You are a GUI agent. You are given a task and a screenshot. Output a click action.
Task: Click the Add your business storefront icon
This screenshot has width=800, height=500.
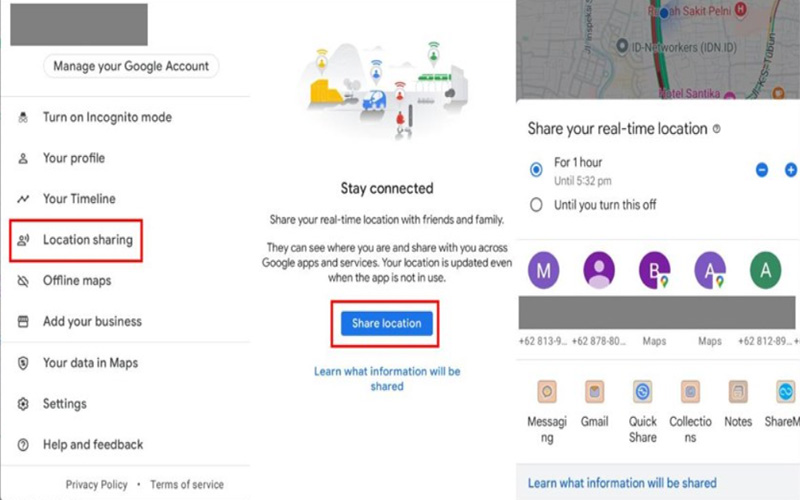click(23, 321)
